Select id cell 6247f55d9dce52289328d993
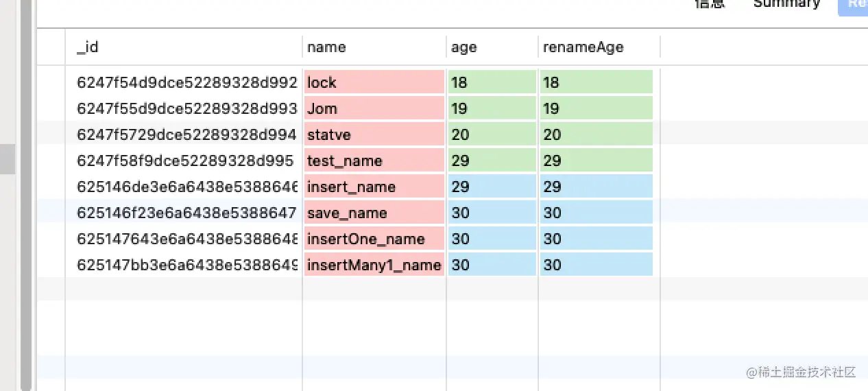Viewport: 868px width, 391px height. (186, 108)
